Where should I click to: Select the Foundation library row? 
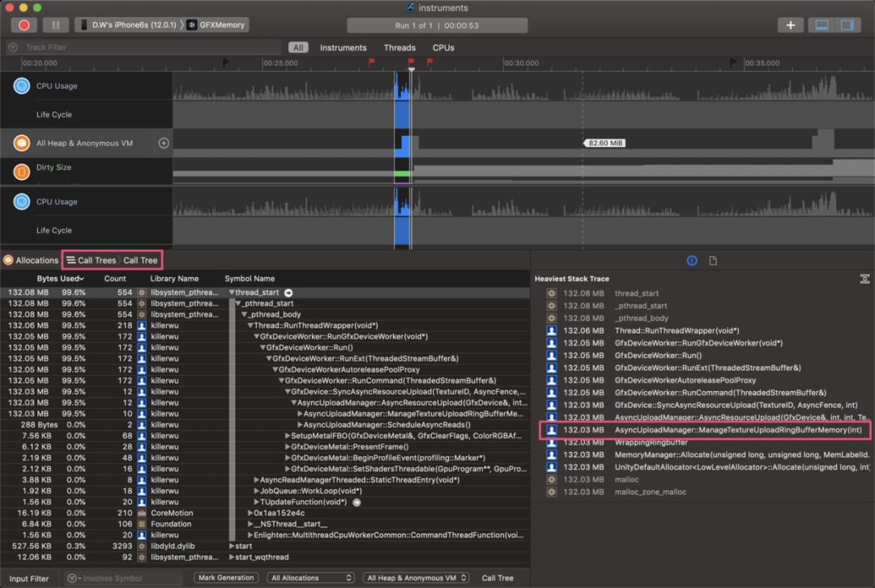tap(265, 524)
